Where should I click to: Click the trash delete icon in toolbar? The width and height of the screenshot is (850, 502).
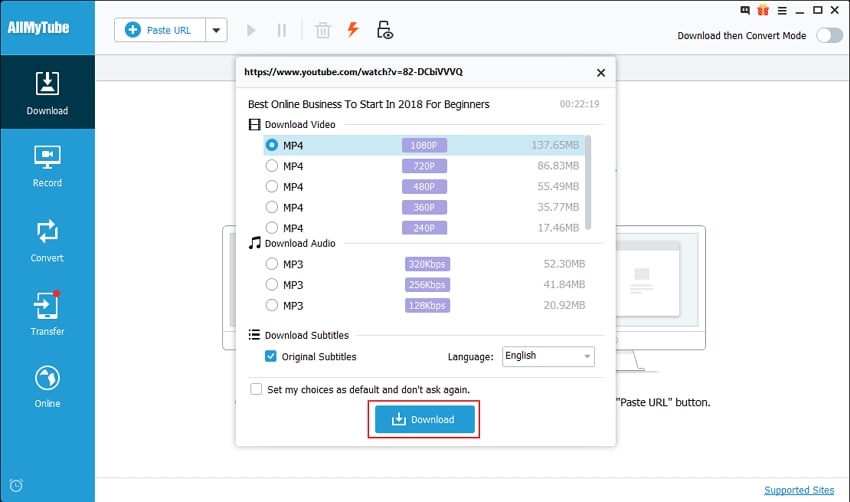pos(323,30)
